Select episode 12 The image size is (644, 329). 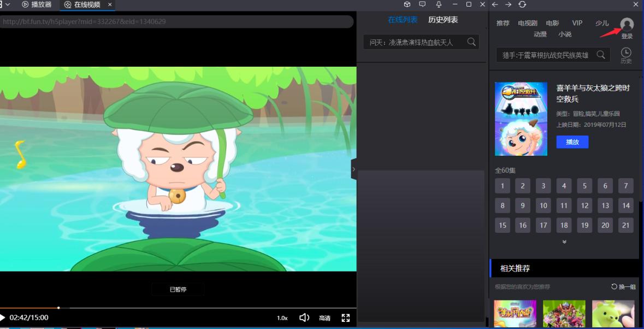coord(584,206)
